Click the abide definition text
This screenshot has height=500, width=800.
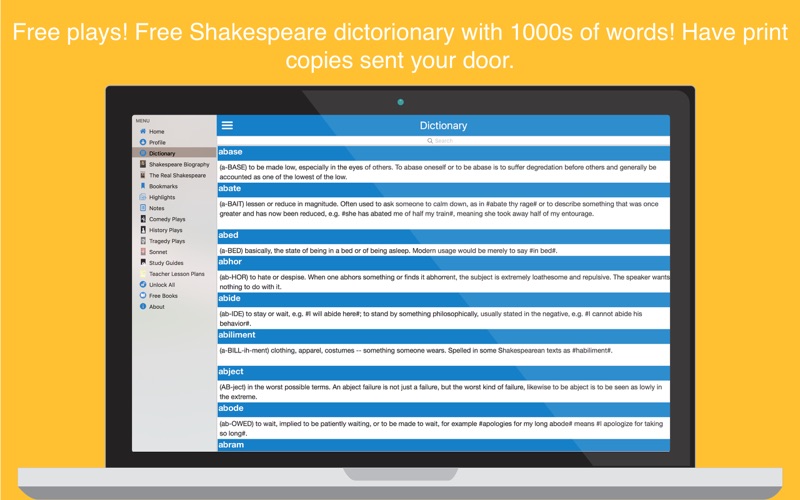click(x=431, y=319)
